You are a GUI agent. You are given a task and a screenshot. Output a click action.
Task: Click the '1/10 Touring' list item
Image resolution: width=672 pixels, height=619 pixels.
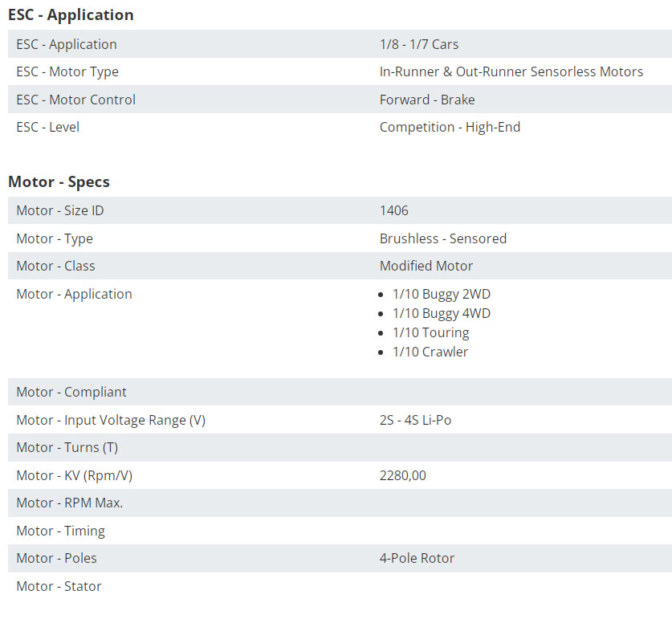tap(430, 332)
